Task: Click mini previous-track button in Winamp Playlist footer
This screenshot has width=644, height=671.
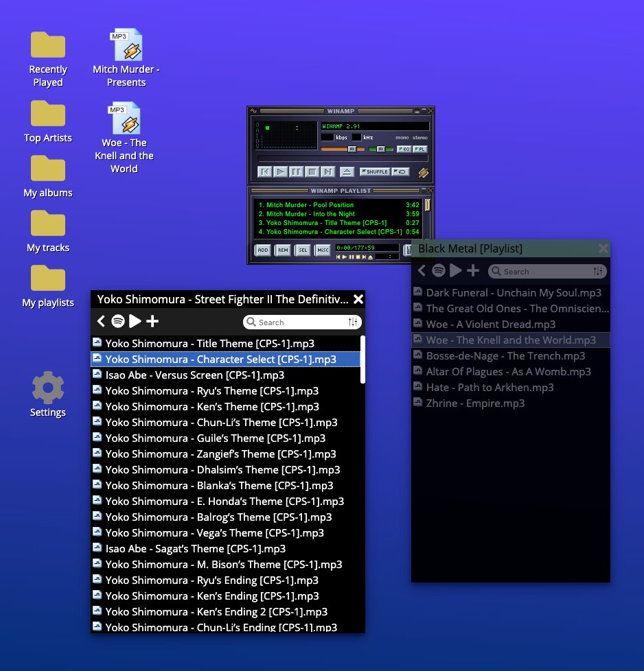Action: click(x=338, y=257)
